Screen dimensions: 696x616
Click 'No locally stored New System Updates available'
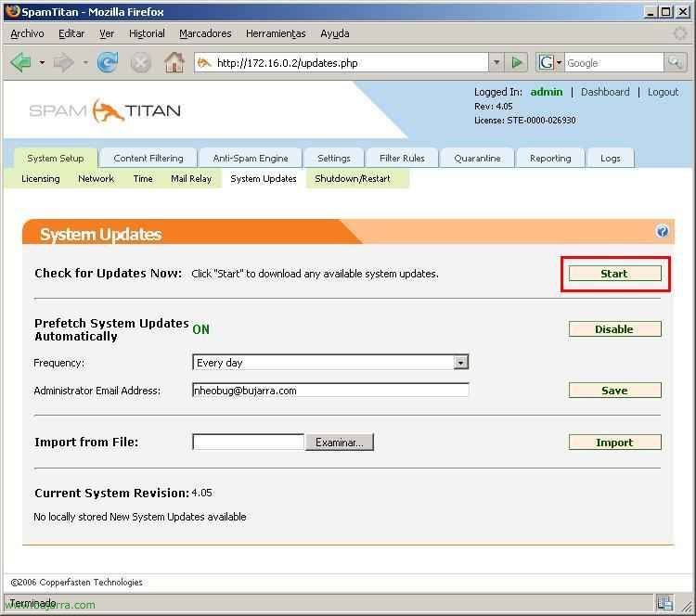[x=140, y=517]
